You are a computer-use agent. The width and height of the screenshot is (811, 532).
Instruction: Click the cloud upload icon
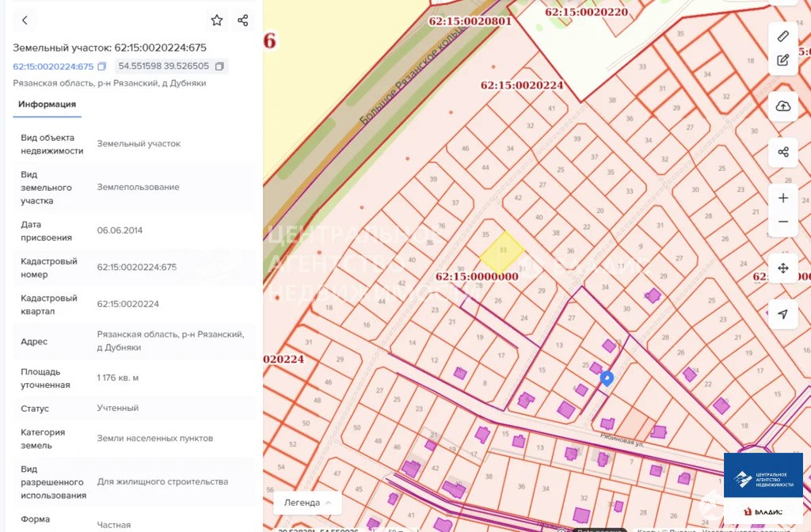tap(782, 106)
